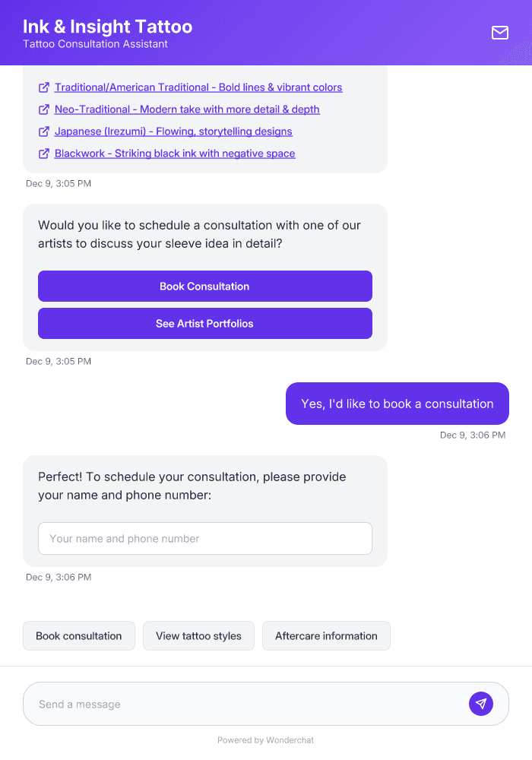Image resolution: width=532 pixels, height=760 pixels.
Task: Click the external-link icon next to Blackwork
Action: click(44, 153)
